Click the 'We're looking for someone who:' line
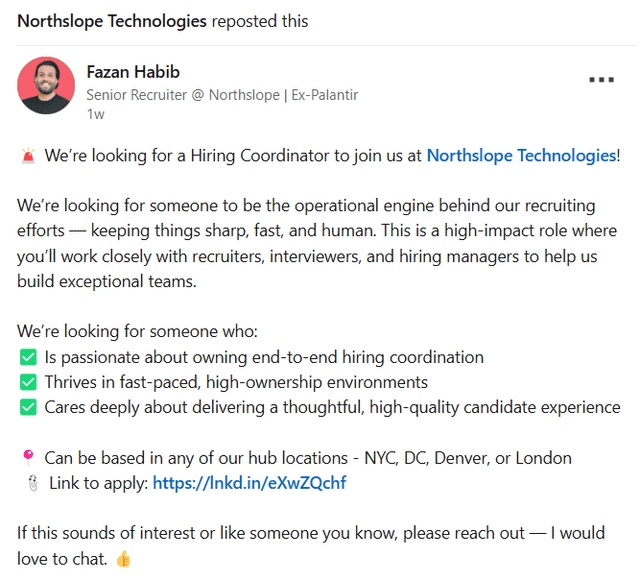640x581 pixels. (138, 331)
